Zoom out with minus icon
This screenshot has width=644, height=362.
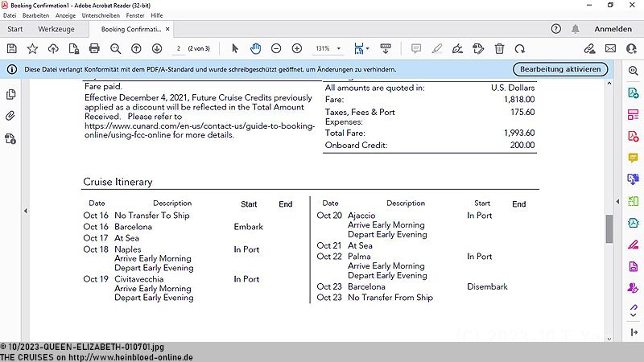[x=276, y=48]
